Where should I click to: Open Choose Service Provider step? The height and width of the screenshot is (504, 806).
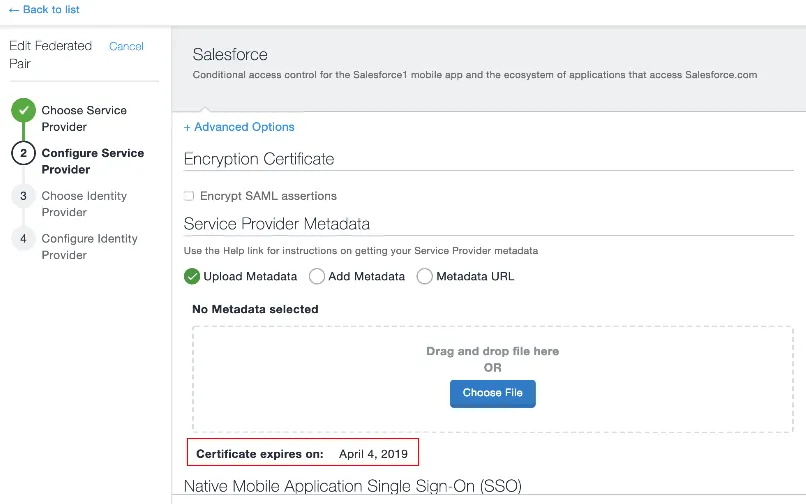pyautogui.click(x=84, y=118)
